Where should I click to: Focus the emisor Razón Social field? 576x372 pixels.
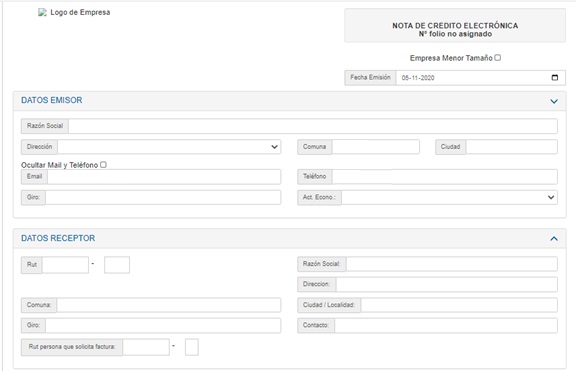click(313, 126)
